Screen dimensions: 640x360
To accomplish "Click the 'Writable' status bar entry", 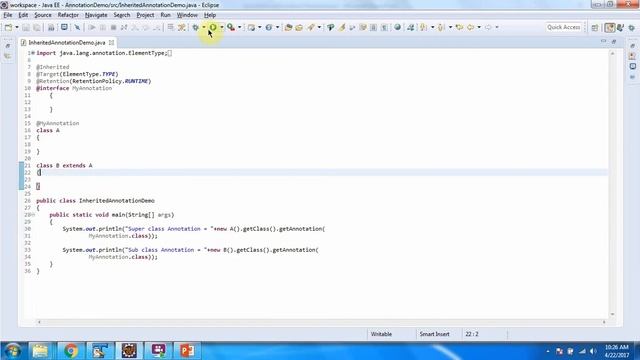I will click(381, 334).
